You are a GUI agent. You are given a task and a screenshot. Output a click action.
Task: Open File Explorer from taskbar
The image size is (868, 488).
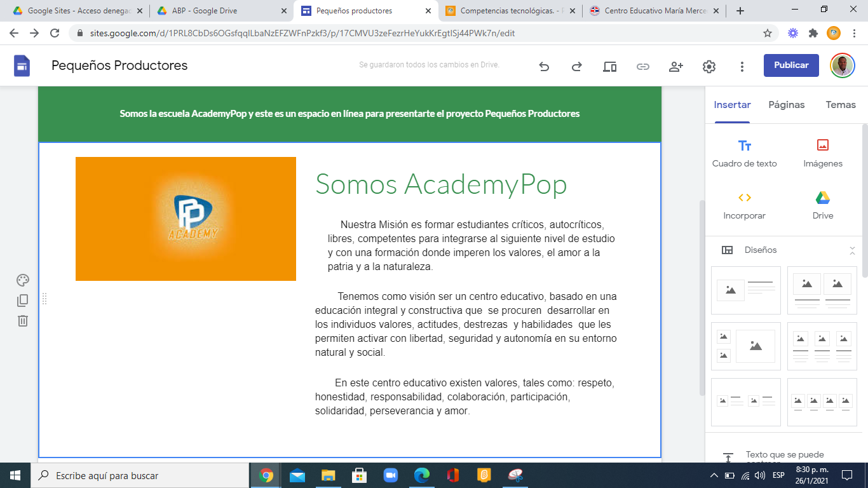(x=329, y=475)
